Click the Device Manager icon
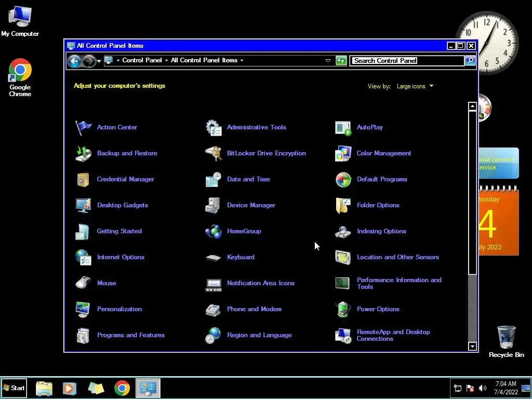 tap(214, 205)
